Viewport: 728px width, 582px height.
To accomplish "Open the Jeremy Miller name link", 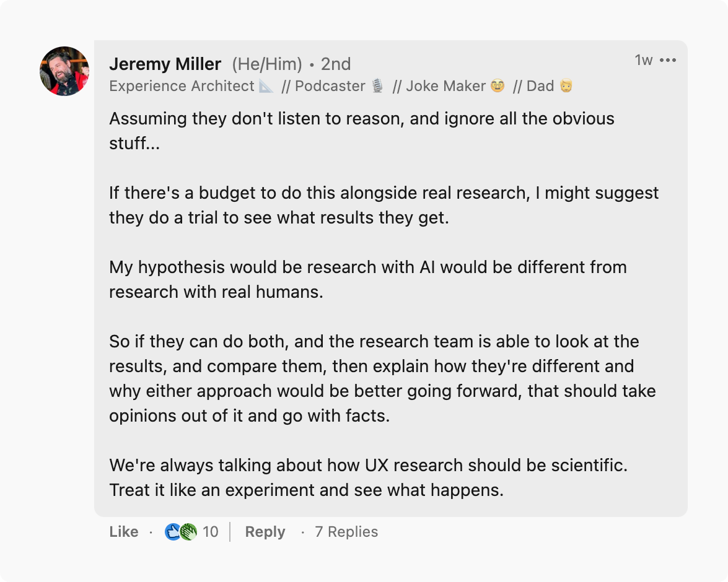I will coord(165,64).
